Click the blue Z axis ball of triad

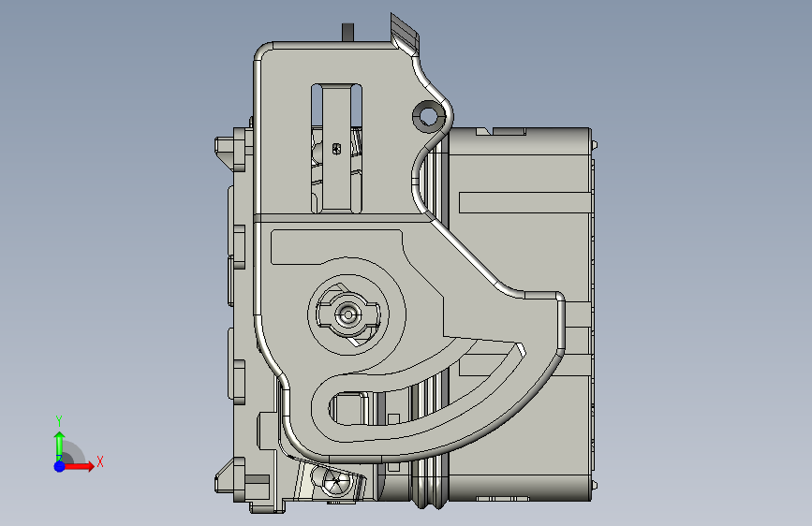click(60, 466)
